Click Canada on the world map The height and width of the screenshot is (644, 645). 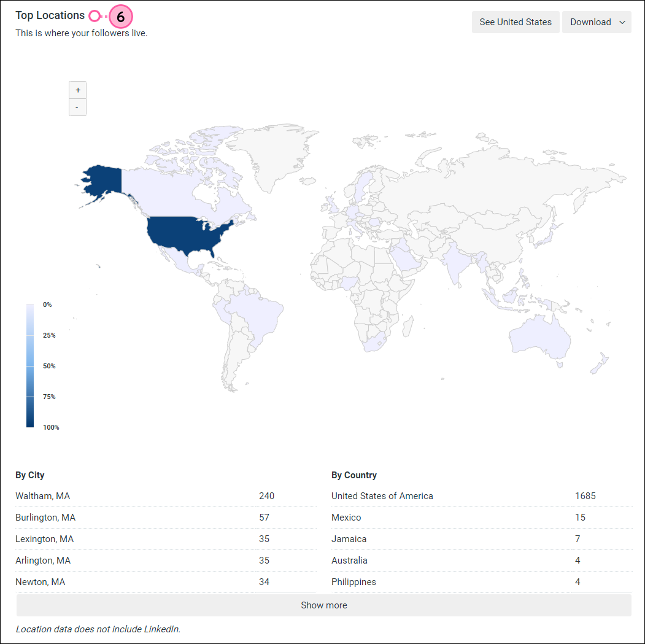164,195
